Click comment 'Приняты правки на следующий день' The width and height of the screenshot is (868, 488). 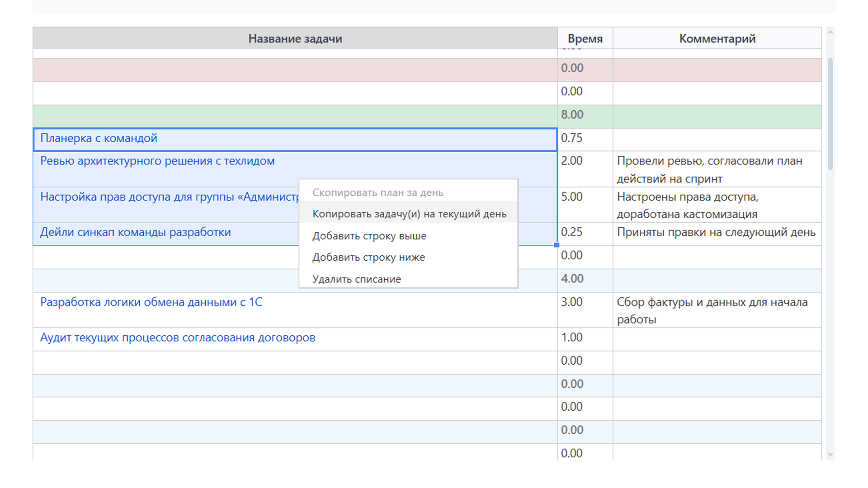(716, 232)
